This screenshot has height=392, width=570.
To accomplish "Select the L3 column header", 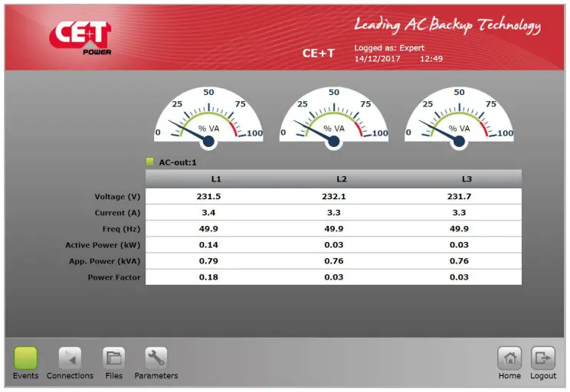I will click(467, 178).
